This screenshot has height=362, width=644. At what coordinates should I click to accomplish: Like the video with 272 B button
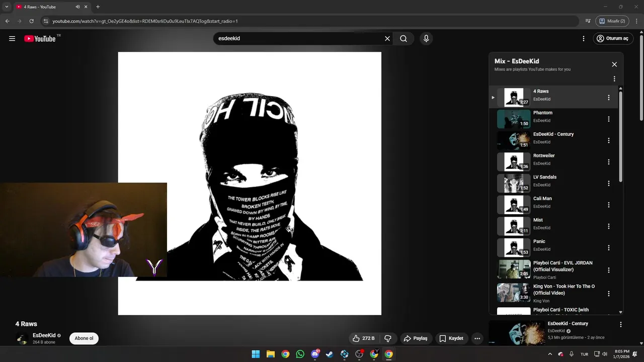(x=363, y=338)
